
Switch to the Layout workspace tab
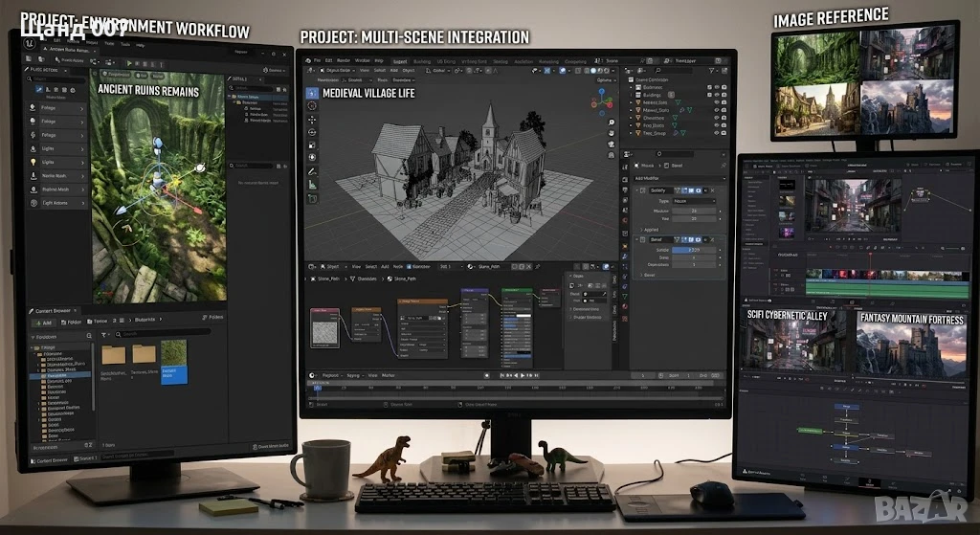pyautogui.click(x=400, y=61)
